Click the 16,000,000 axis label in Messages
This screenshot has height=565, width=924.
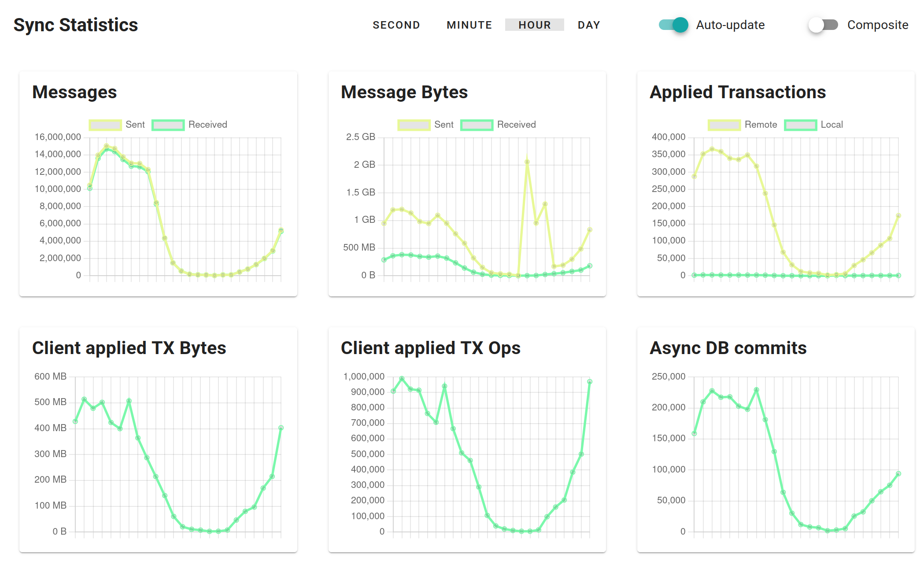point(58,137)
